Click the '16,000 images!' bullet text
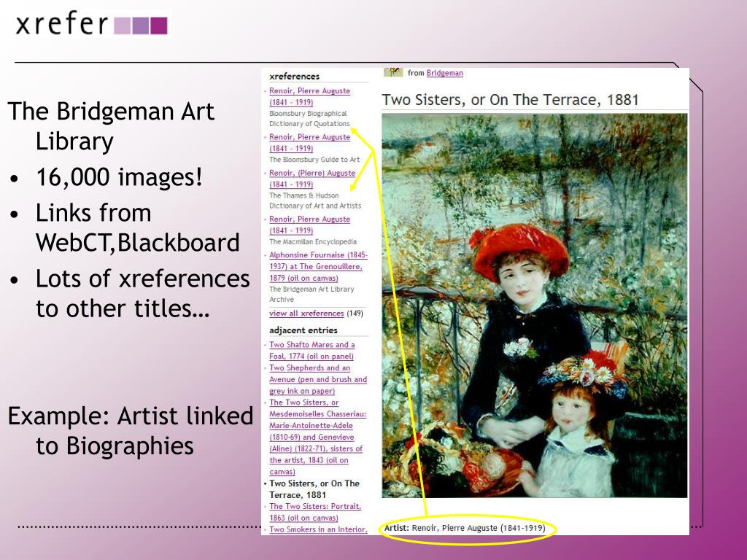747x560 pixels. pyautogui.click(x=119, y=176)
